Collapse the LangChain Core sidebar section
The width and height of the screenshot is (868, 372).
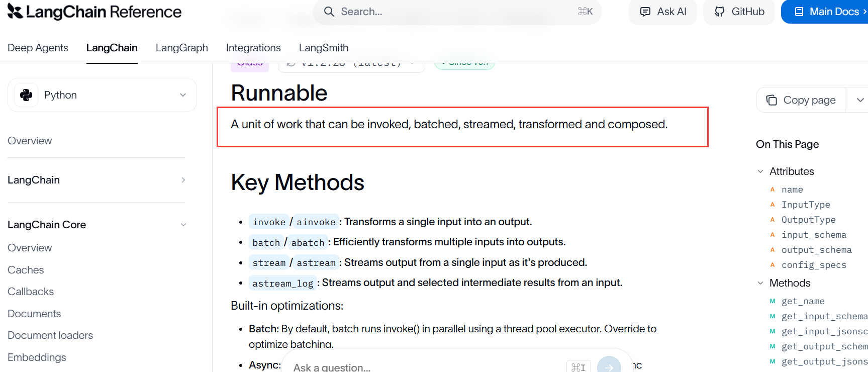click(97, 225)
